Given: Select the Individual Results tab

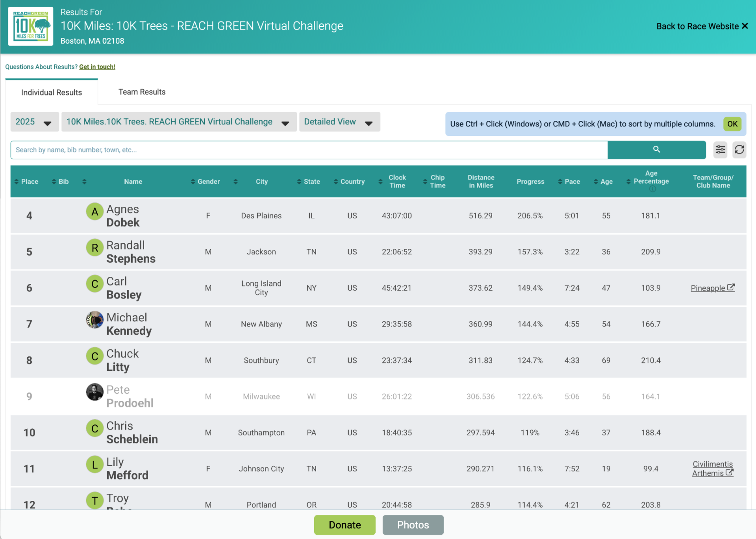Looking at the screenshot, I should pos(52,93).
